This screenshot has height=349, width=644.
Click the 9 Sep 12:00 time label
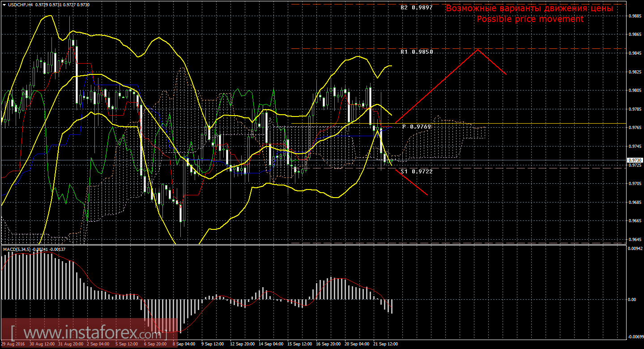coord(213,345)
